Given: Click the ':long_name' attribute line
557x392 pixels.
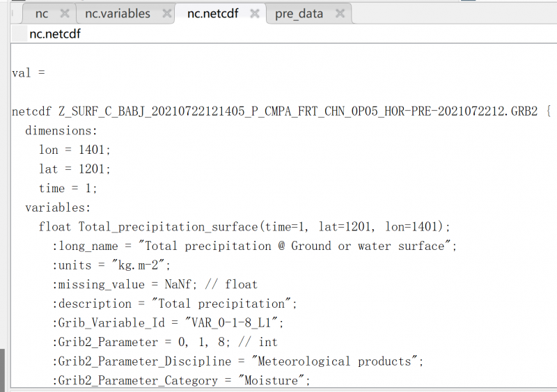Looking at the screenshot, I should (x=255, y=246).
